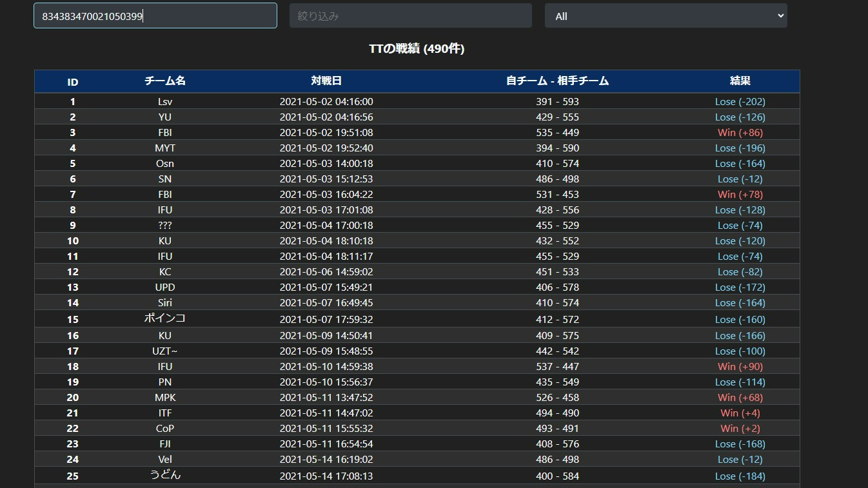Select team name ???
The width and height of the screenshot is (868, 488).
pyautogui.click(x=165, y=225)
